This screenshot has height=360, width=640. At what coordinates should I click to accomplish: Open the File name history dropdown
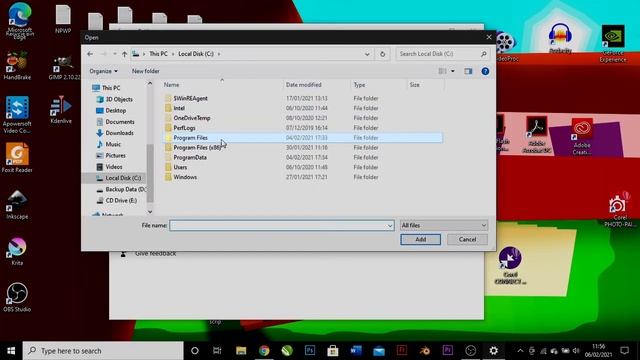(x=390, y=225)
